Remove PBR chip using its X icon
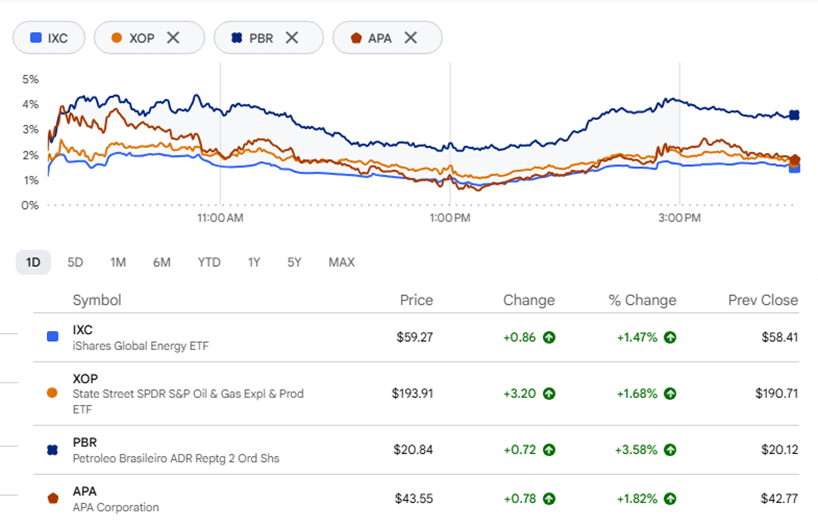This screenshot has width=818, height=530. click(292, 38)
